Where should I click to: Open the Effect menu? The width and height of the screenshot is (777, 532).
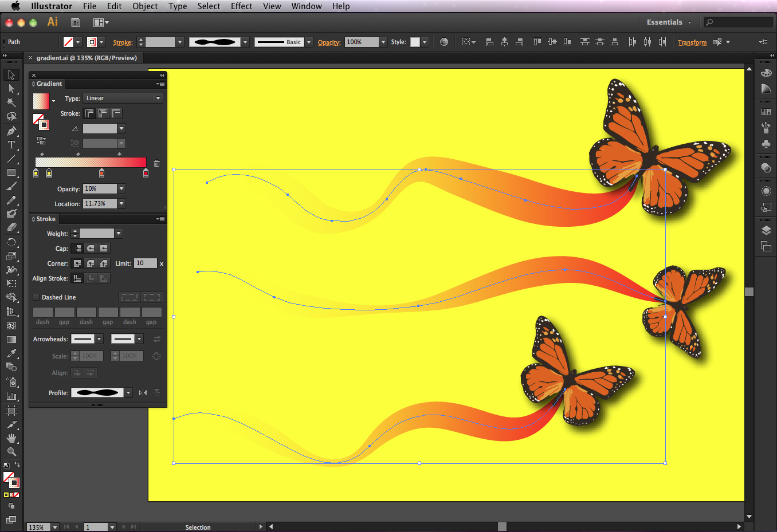[x=241, y=6]
